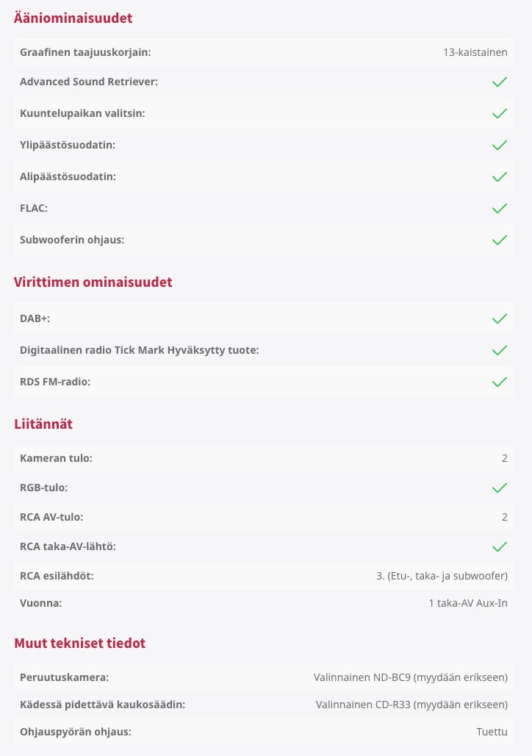Click the Valinnainen CD-R33 remote text

(x=411, y=705)
